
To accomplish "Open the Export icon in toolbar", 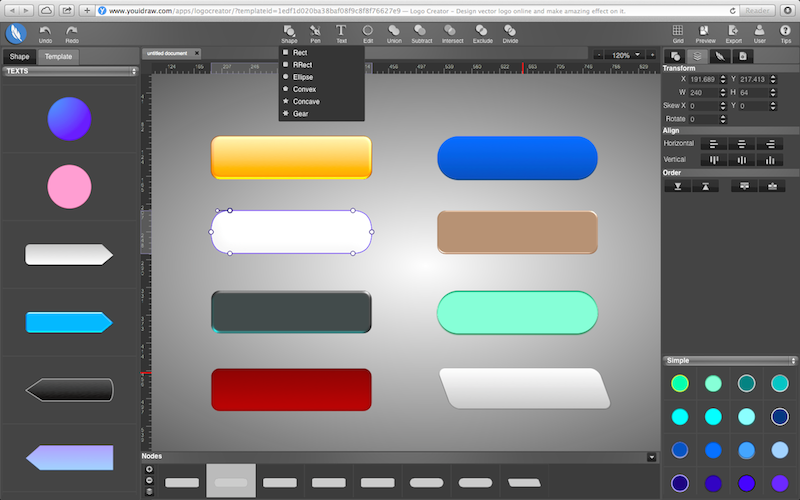I will point(733,33).
